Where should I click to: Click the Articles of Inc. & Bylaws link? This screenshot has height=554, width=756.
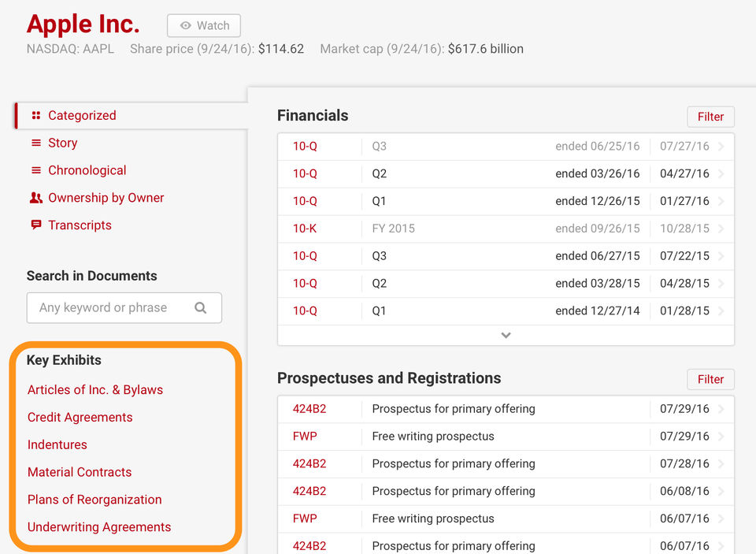pos(94,389)
